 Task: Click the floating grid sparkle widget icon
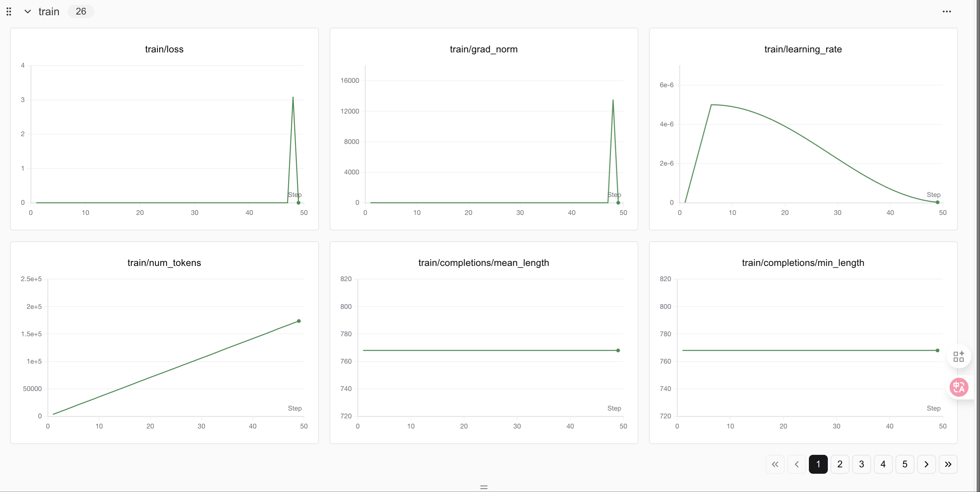point(958,356)
